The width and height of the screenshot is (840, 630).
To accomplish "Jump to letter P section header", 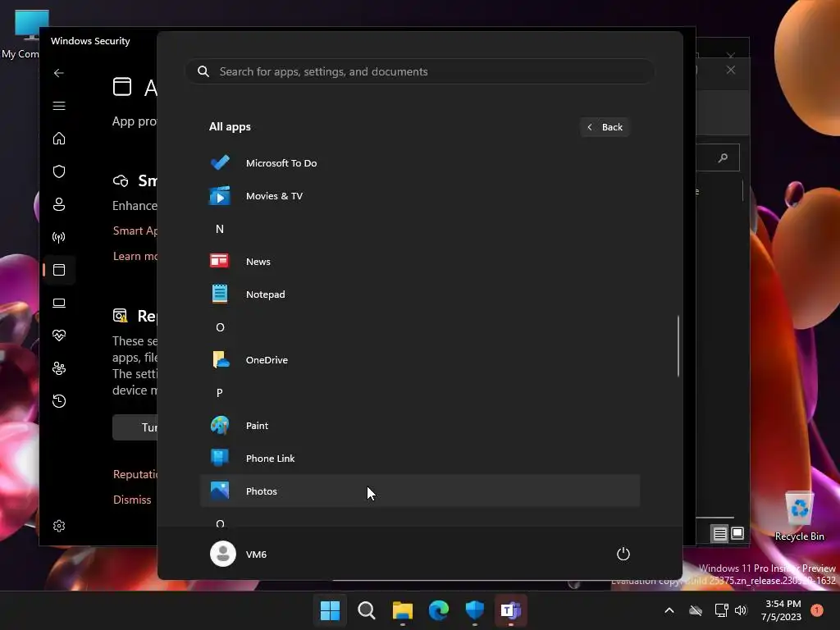I will click(x=220, y=393).
